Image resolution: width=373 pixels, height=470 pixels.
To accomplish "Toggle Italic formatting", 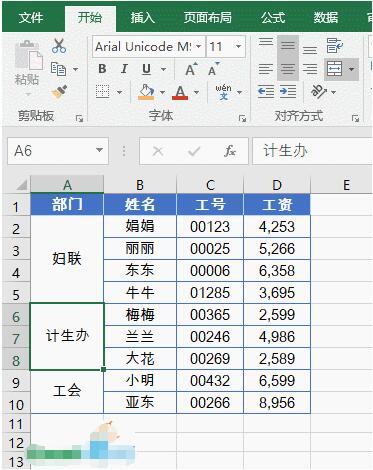I will pos(124,69).
